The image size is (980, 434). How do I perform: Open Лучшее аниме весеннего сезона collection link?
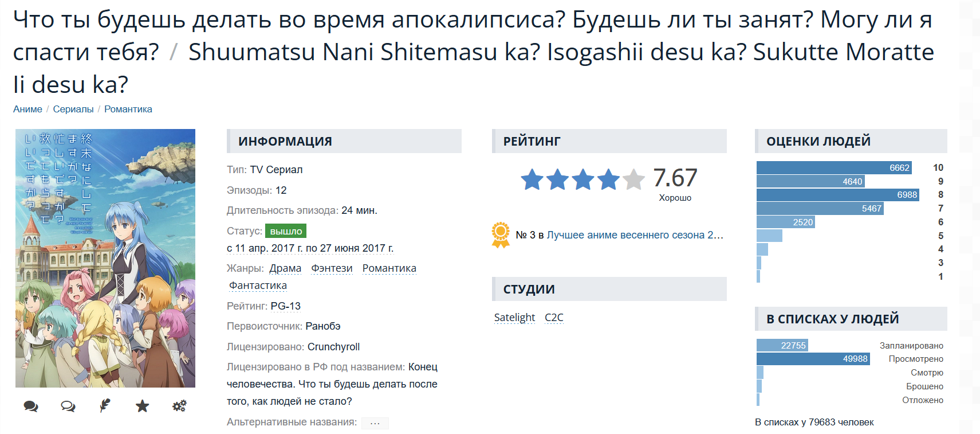(x=635, y=235)
